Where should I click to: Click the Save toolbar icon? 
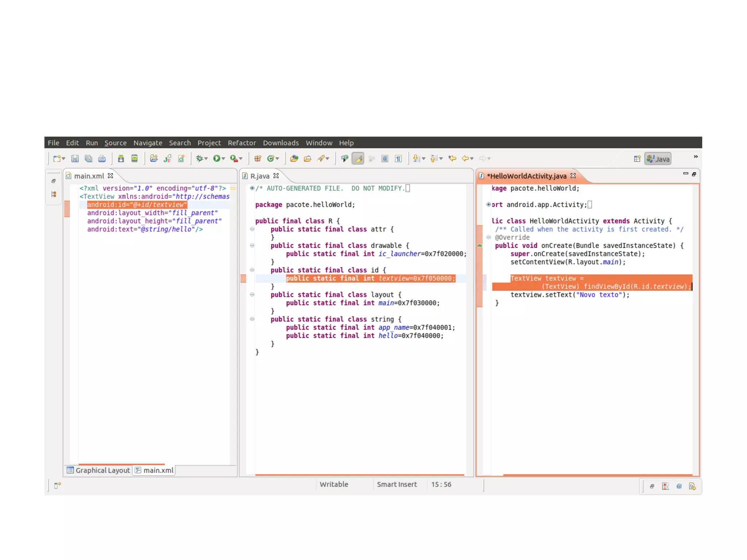[75, 158]
